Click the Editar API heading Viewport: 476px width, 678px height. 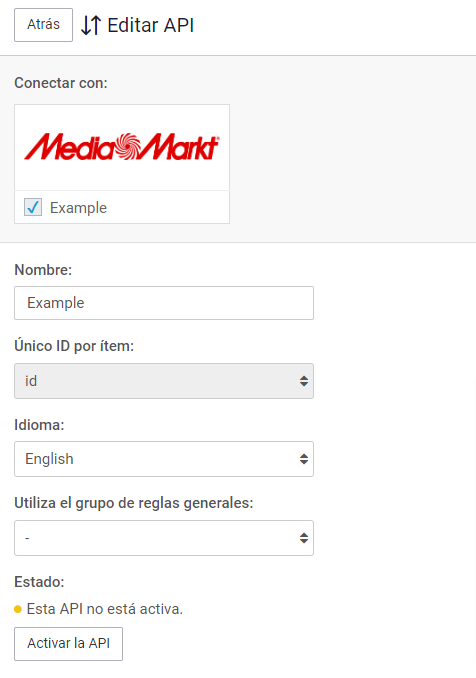(x=150, y=25)
